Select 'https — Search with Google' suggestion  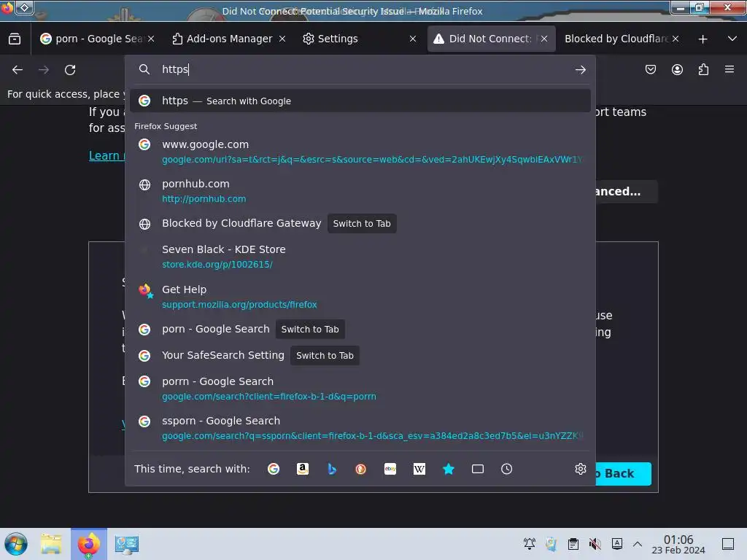click(360, 101)
